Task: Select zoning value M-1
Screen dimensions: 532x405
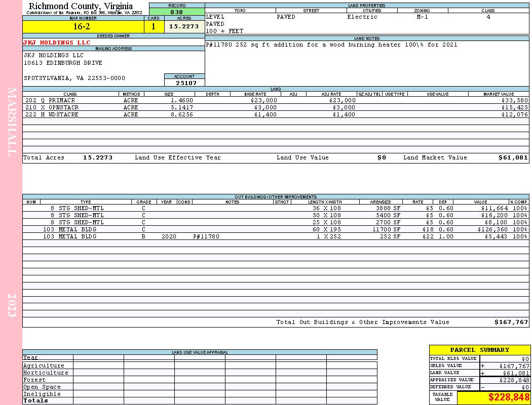Action: click(423, 17)
